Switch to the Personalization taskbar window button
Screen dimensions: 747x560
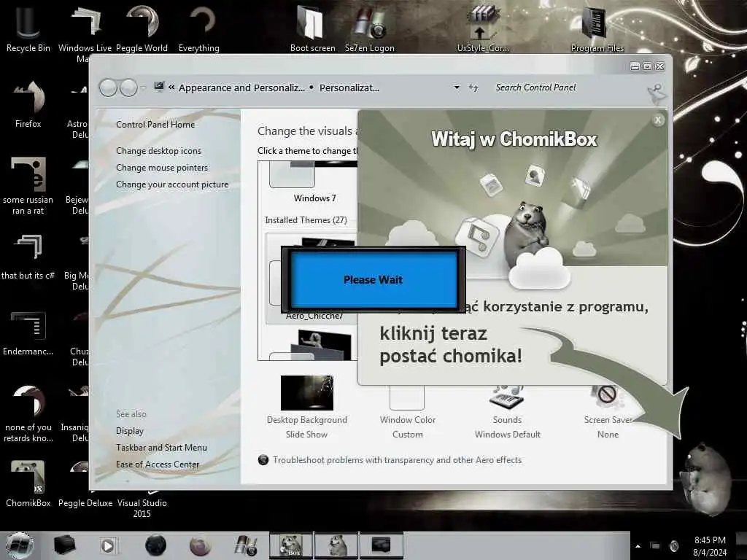[382, 545]
